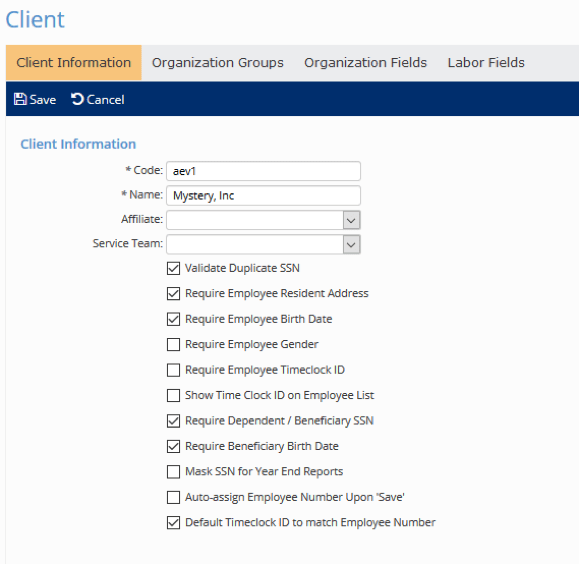
Task: Check Require Employee Timeclock ID box
Action: (x=174, y=370)
